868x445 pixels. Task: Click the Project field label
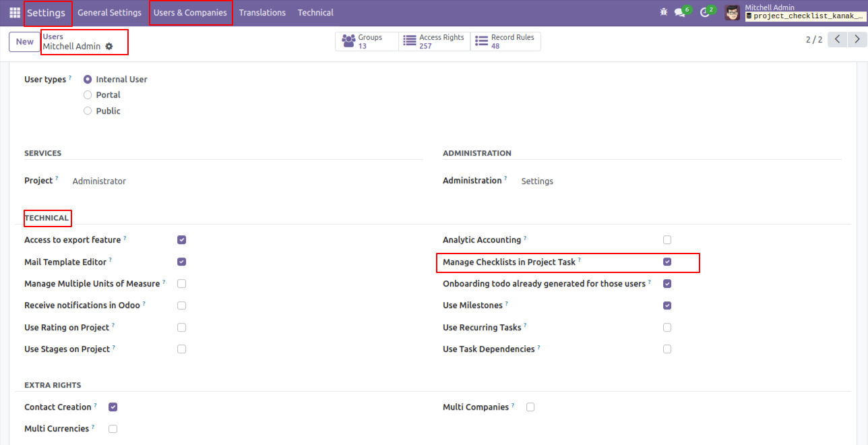tap(38, 181)
